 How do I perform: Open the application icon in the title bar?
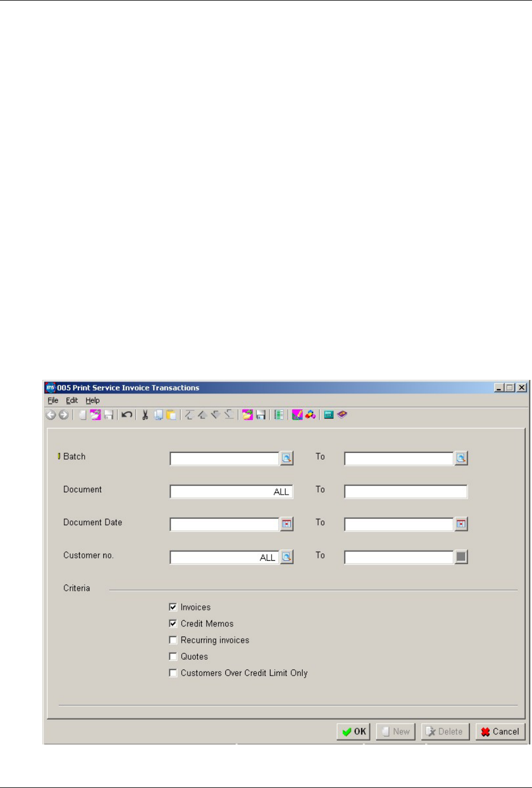pos(50,388)
